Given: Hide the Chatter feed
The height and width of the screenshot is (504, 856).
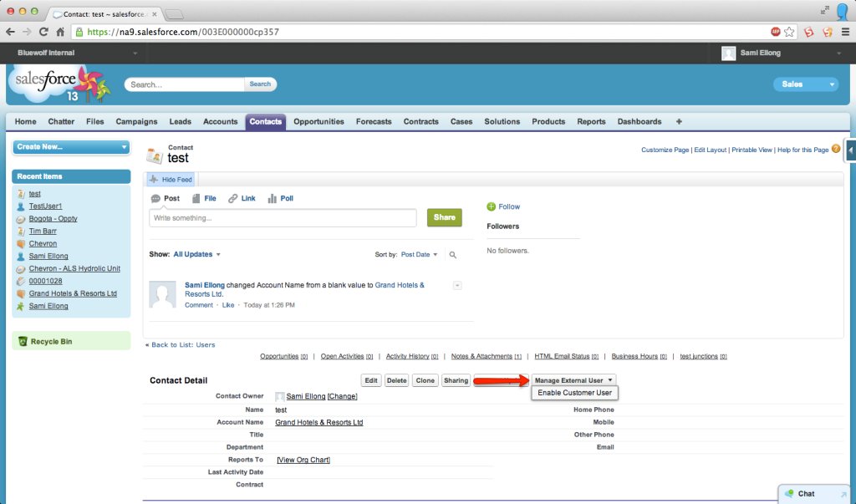Looking at the screenshot, I should pyautogui.click(x=171, y=179).
